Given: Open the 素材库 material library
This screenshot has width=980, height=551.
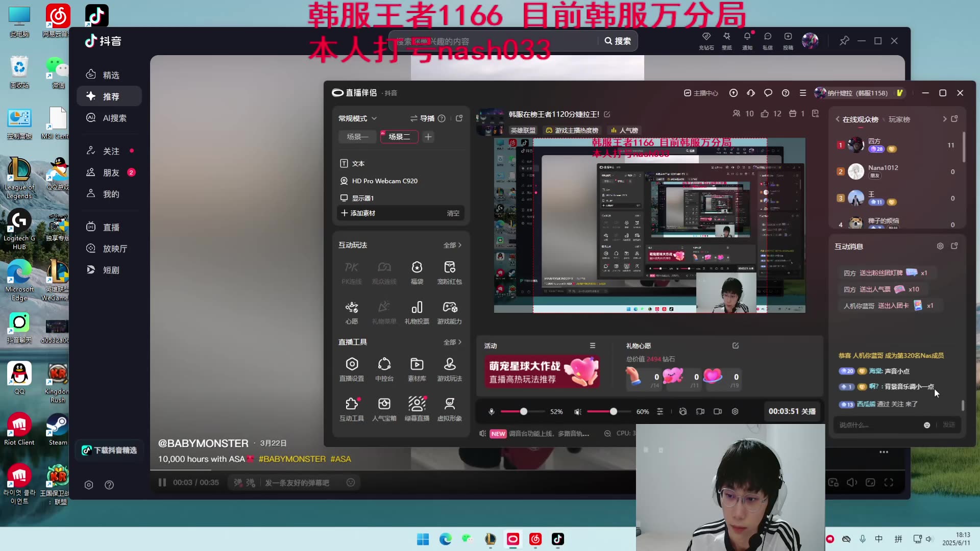Looking at the screenshot, I should (416, 369).
